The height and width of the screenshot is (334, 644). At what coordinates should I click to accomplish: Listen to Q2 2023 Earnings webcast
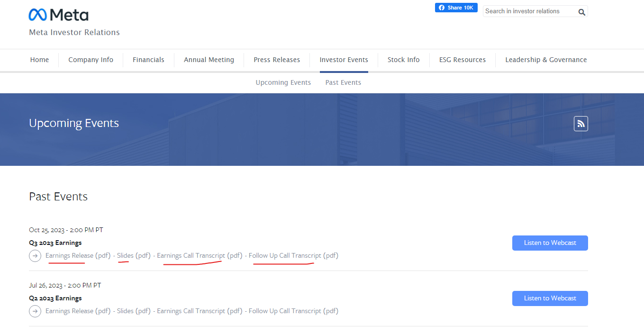[550, 298]
